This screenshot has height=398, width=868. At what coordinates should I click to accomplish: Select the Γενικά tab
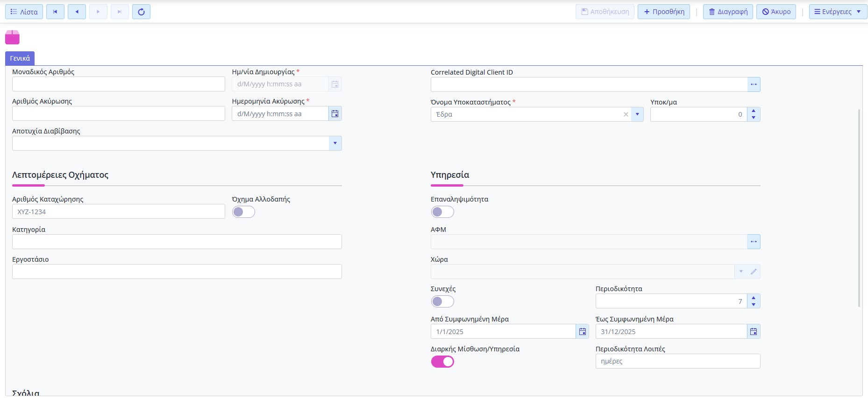(20, 58)
